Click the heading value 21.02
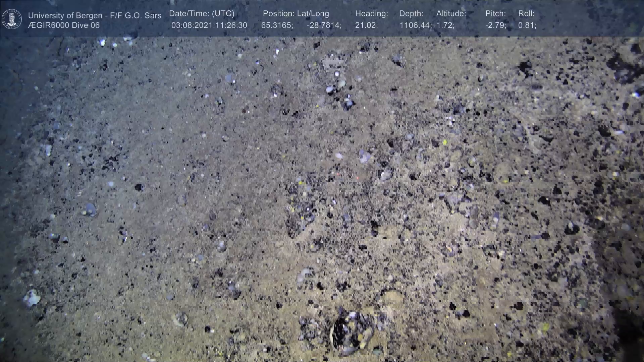644x362 pixels. (366, 25)
